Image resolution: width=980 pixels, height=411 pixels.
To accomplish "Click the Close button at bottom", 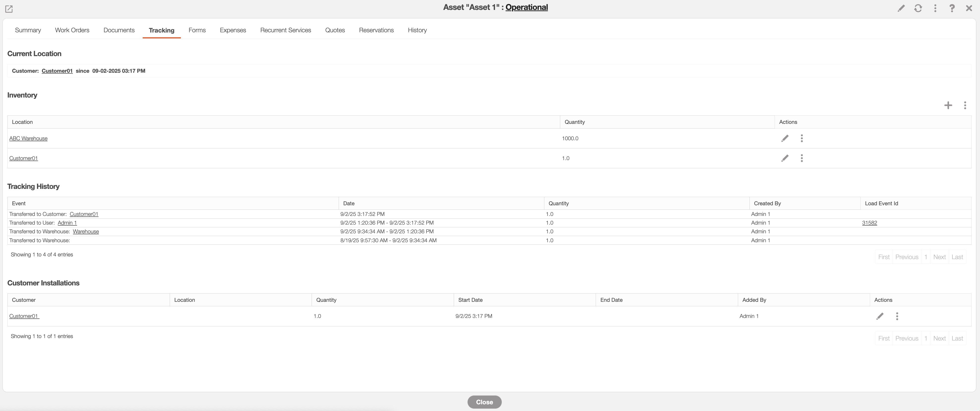I will 484,402.
